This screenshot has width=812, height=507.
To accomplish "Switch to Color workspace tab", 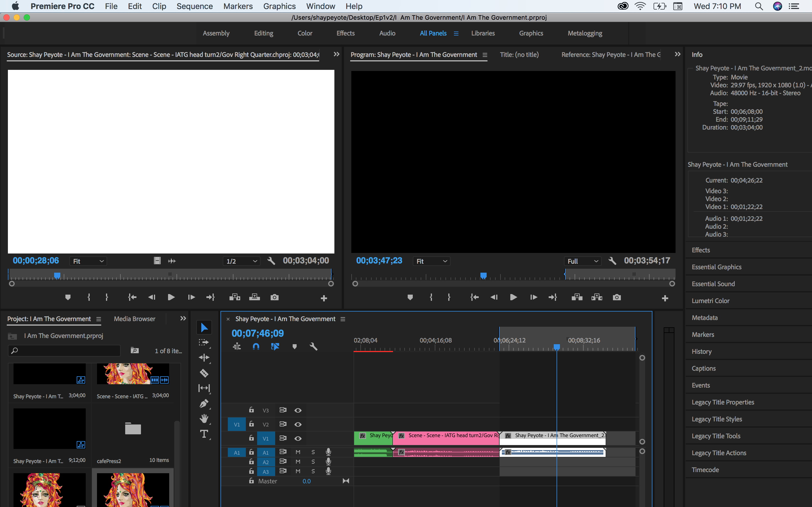I will [x=304, y=33].
